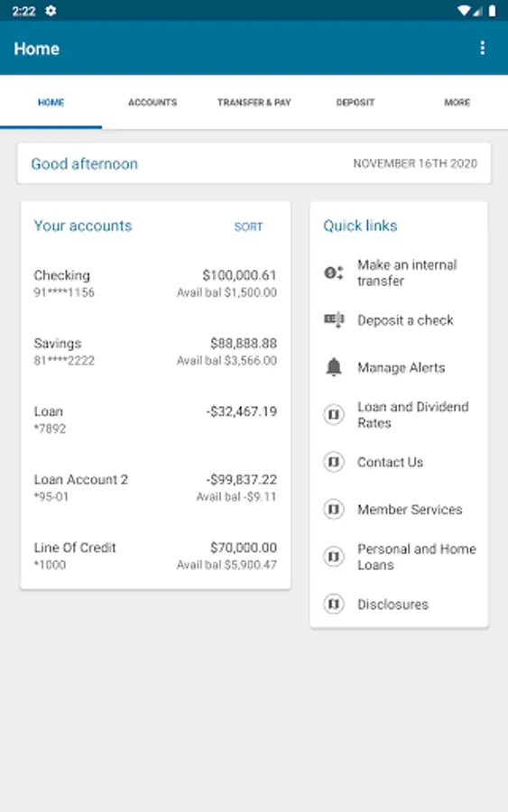Open Loan Account 2 details
508x812 pixels.
pos(155,488)
